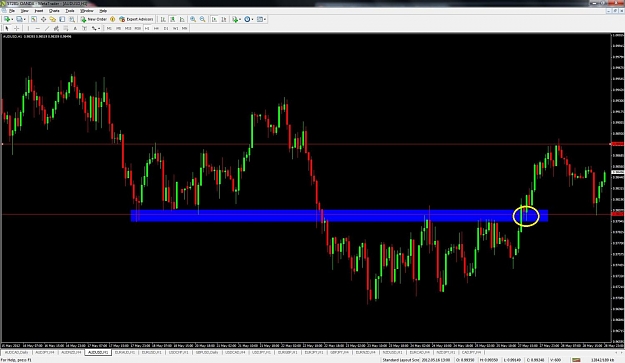This screenshot has width=625, height=363.
Task: Set timeframe to M30
Action: [x=138, y=28]
